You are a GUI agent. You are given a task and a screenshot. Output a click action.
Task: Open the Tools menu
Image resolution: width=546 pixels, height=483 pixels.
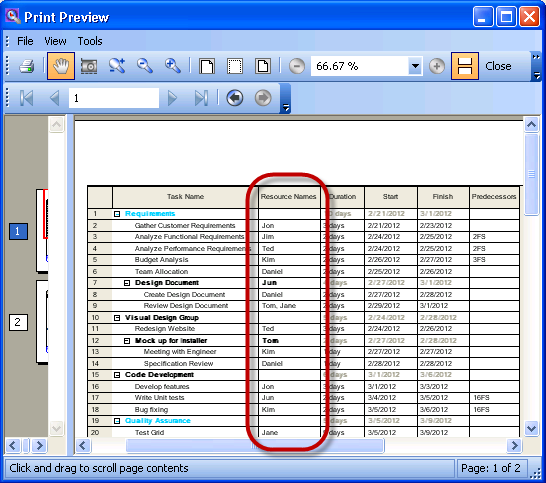pyautogui.click(x=90, y=41)
